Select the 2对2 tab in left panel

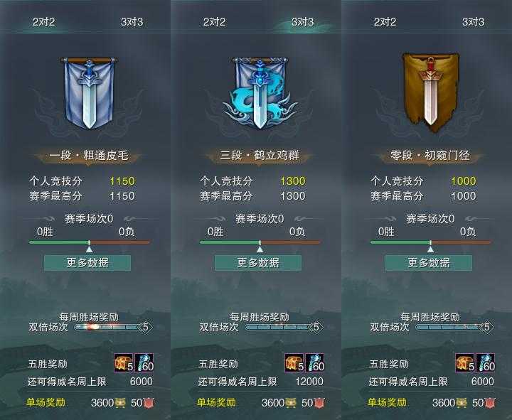pos(43,22)
